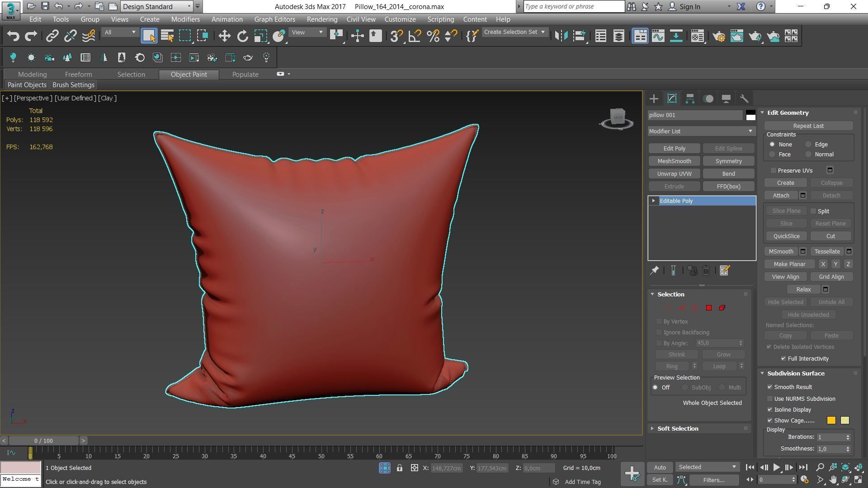This screenshot has height=488, width=868.
Task: Click Remove modifier trash icon
Action: coord(706,271)
